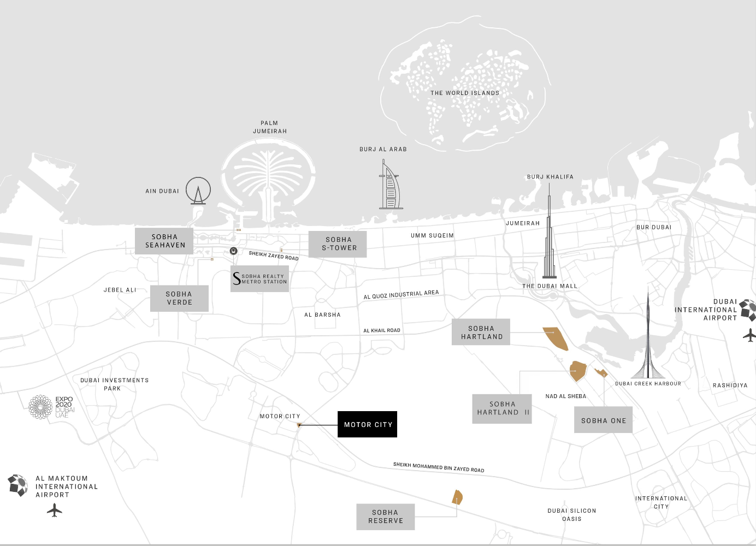Click the Jebel Ali text label
The width and height of the screenshot is (756, 546).
120,290
